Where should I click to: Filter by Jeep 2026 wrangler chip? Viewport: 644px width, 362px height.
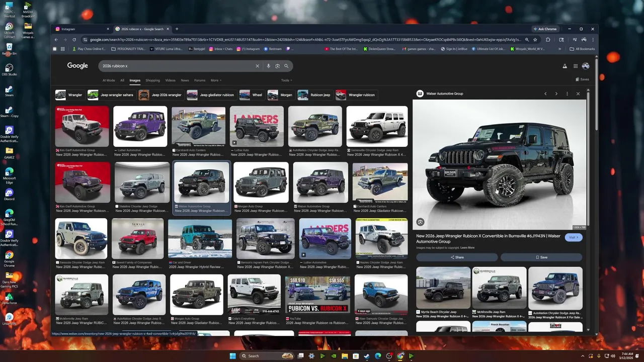click(x=160, y=95)
